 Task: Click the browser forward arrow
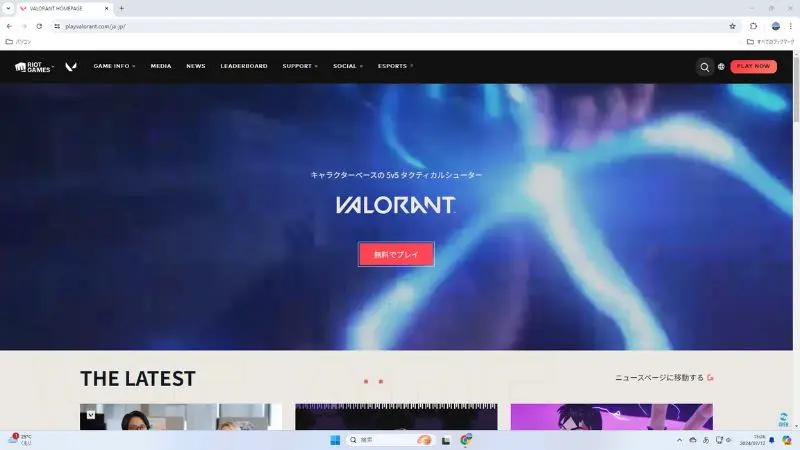[x=24, y=26]
